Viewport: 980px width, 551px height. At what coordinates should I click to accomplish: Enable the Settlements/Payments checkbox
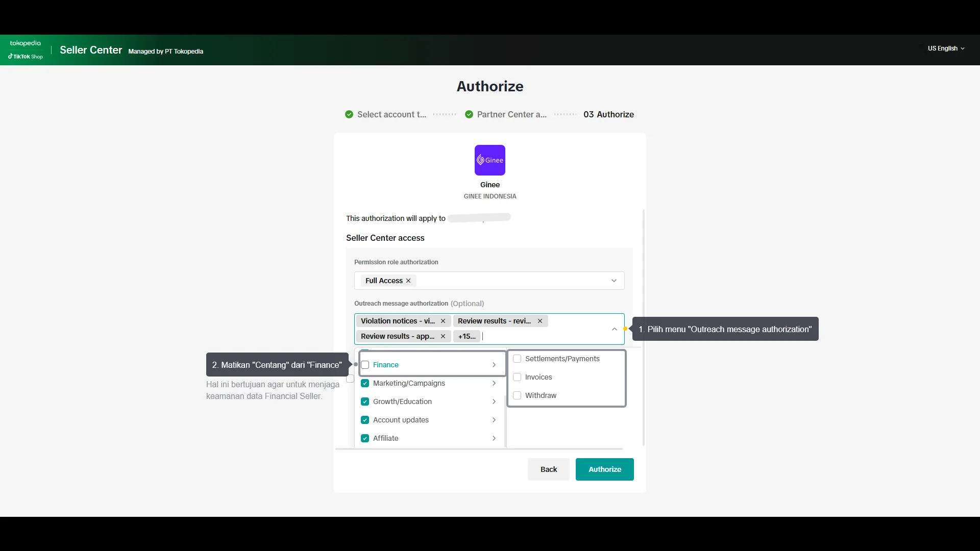(517, 359)
